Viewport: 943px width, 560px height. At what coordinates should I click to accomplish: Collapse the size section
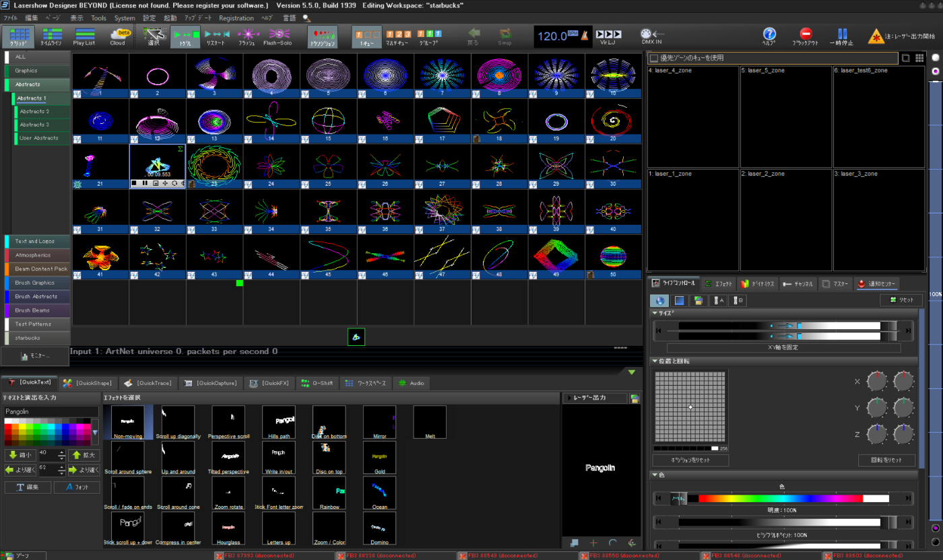(655, 313)
